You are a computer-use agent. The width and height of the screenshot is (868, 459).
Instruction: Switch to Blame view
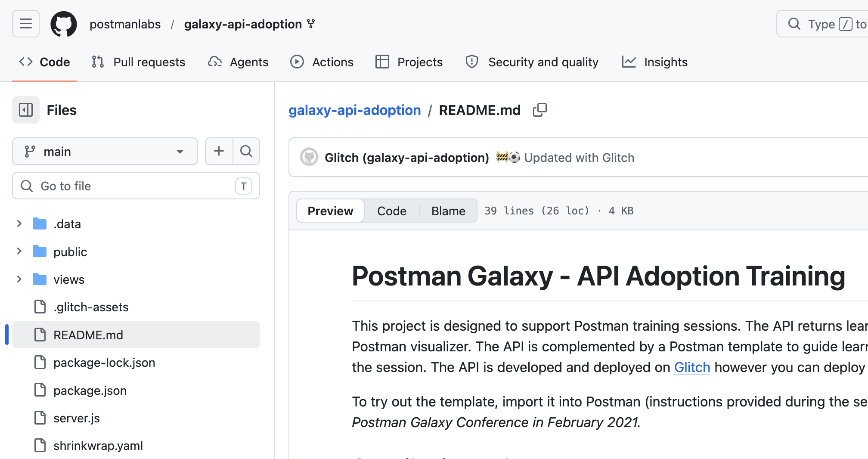pyautogui.click(x=448, y=211)
